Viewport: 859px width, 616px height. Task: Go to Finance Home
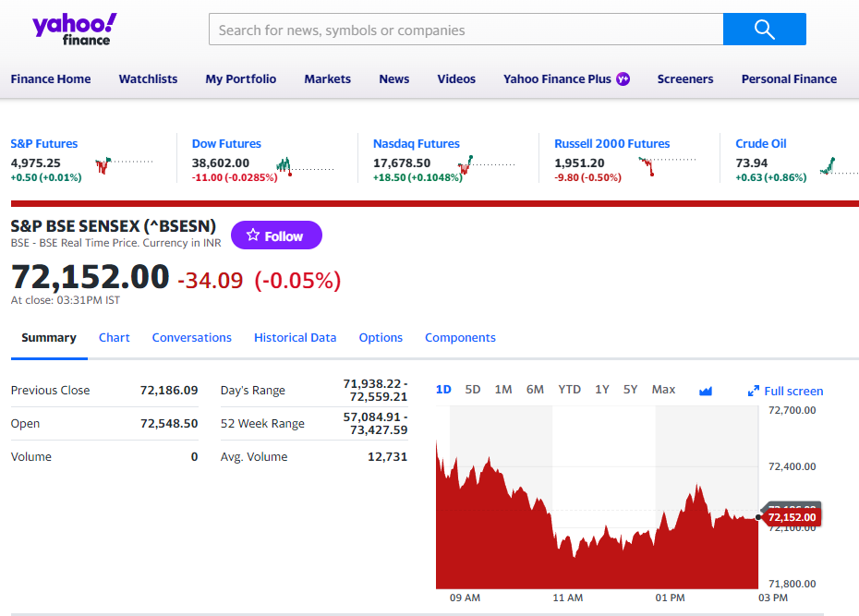51,79
